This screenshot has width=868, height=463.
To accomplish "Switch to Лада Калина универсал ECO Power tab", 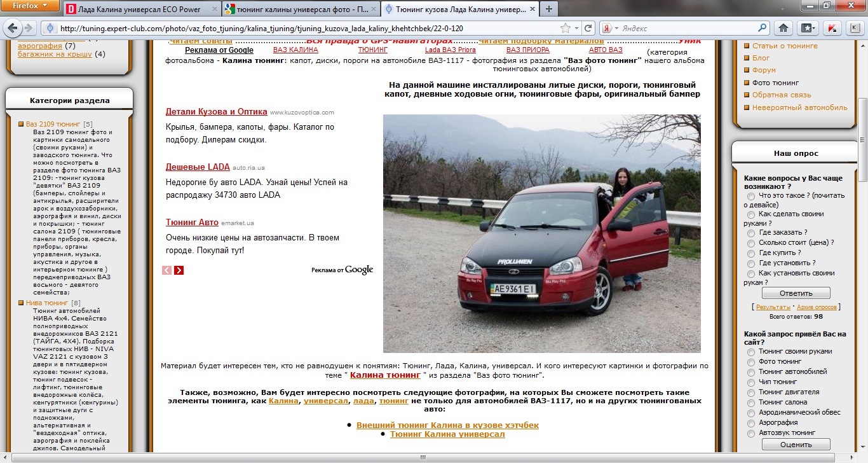I will [x=141, y=10].
